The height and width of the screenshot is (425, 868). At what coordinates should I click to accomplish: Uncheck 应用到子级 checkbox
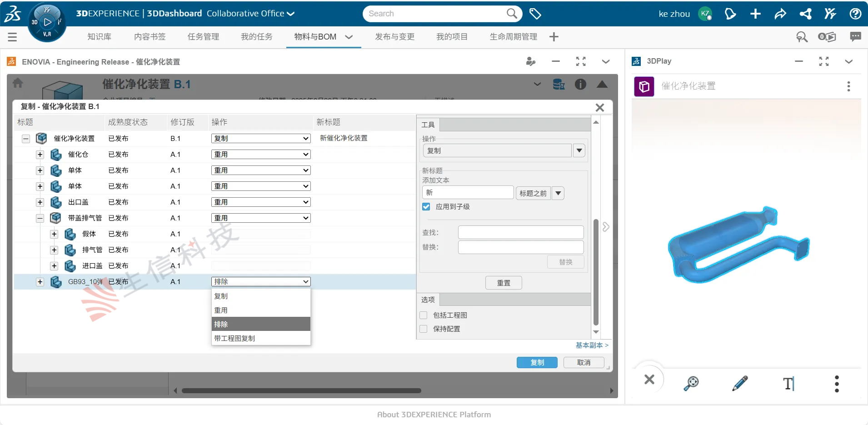point(426,207)
